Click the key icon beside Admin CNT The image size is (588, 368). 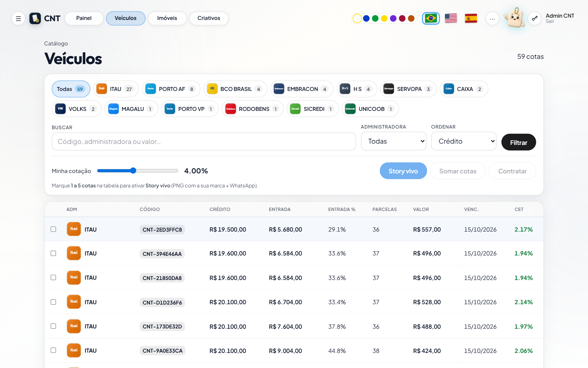534,18
